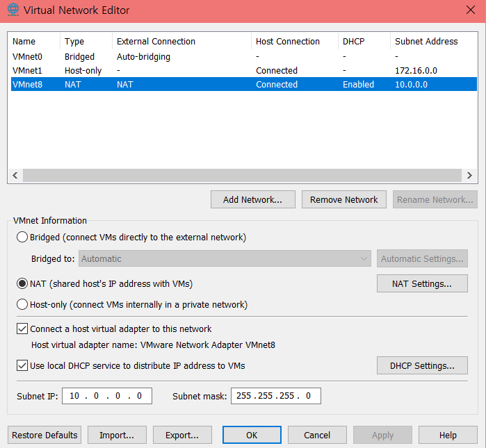Image resolution: width=486 pixels, height=448 pixels.
Task: Click the Subnet IP input field
Action: pos(107,396)
